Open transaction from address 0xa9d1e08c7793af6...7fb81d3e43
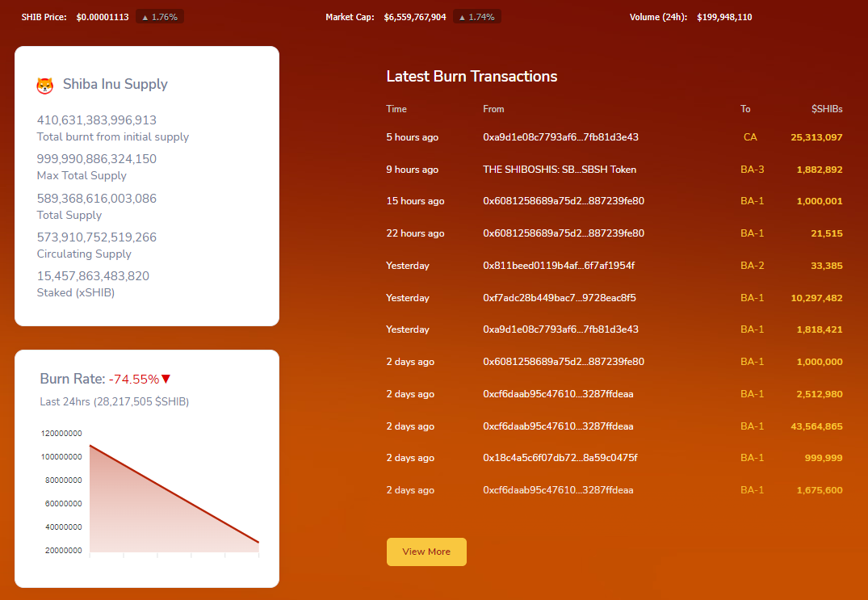Viewport: 868px width, 600px height. point(563,137)
